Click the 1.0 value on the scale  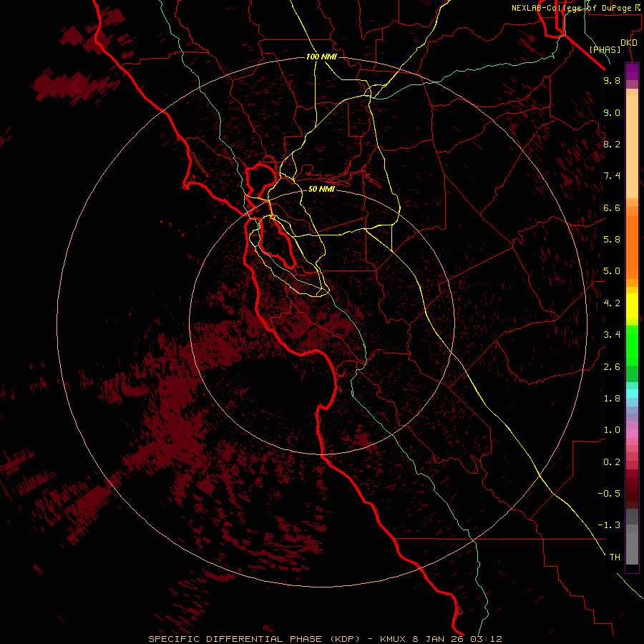click(612, 430)
